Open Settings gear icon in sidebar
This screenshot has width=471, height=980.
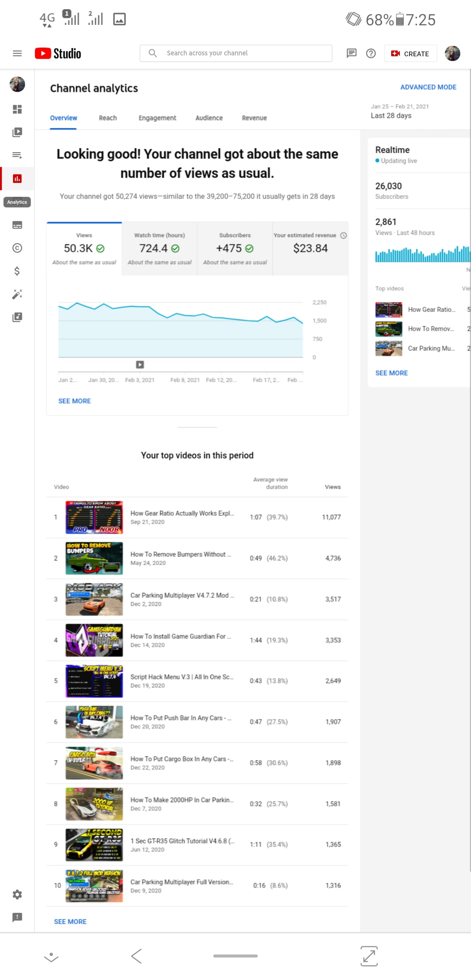(x=17, y=894)
